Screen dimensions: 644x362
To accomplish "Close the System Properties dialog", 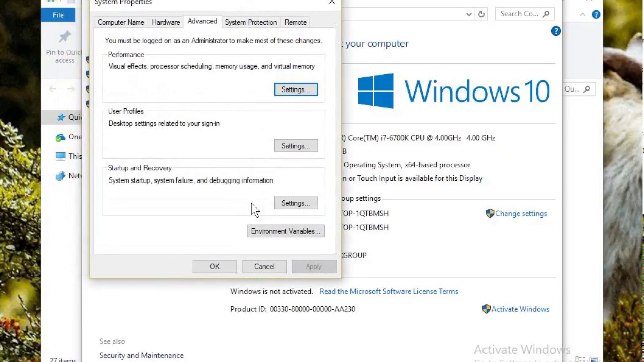I will [x=332, y=3].
